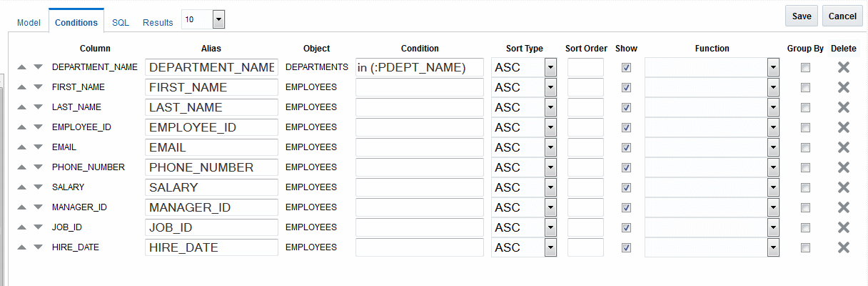868x286 pixels.
Task: Move LAST_NAME row down
Action: 38,107
